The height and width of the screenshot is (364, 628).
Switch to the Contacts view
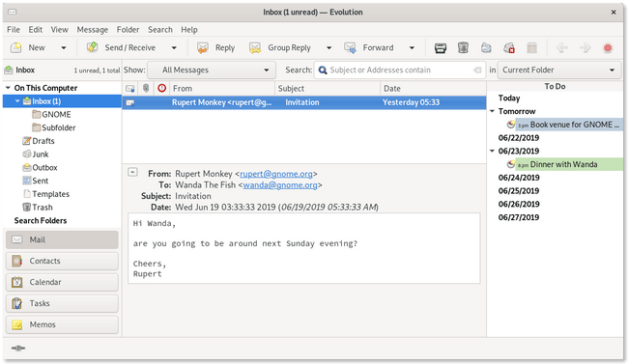62,261
